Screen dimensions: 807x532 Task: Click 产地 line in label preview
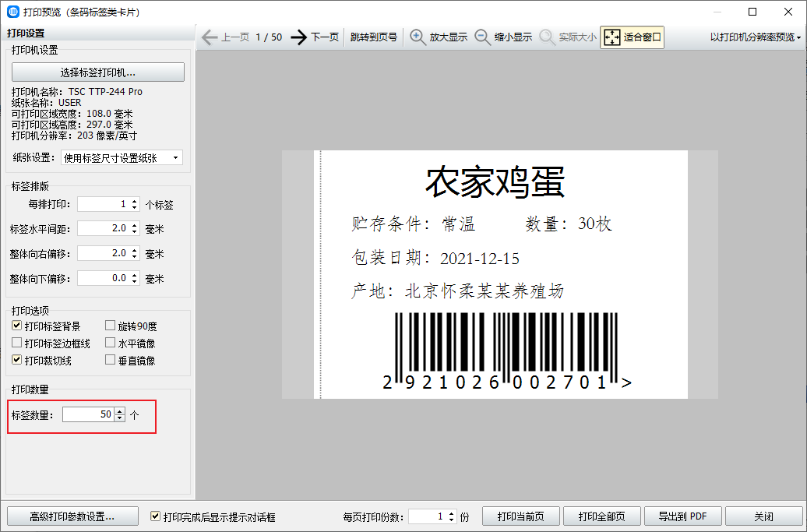click(x=457, y=291)
